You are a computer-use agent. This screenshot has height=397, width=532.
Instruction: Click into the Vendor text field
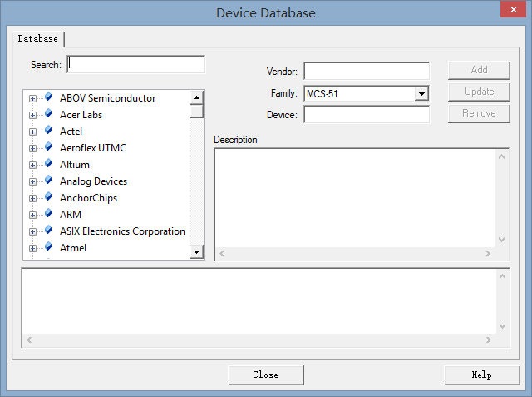tap(367, 71)
